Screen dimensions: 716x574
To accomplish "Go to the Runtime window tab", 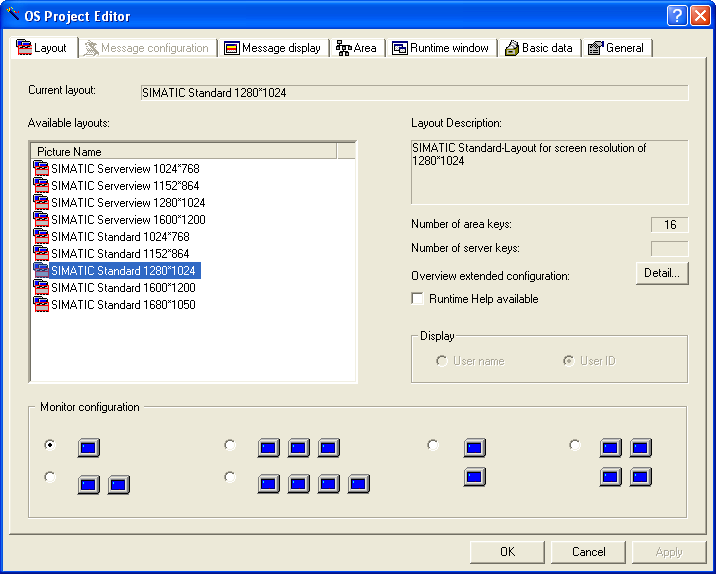I will tap(442, 48).
